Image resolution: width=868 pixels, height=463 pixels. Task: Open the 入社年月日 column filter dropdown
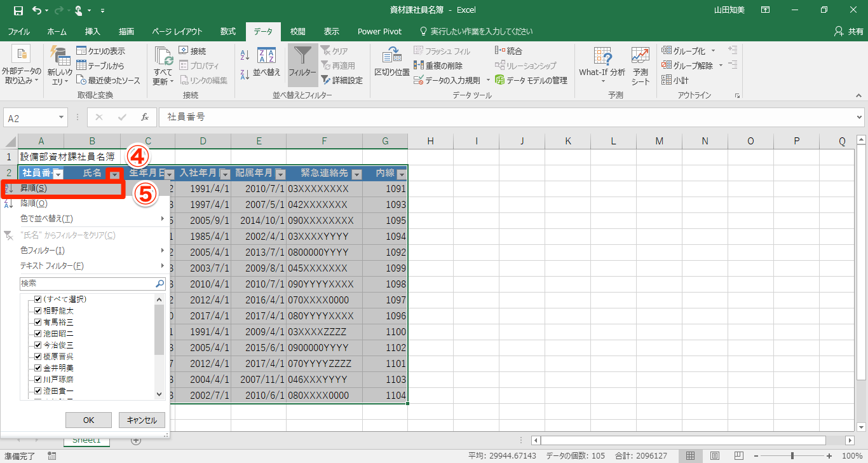pos(224,174)
